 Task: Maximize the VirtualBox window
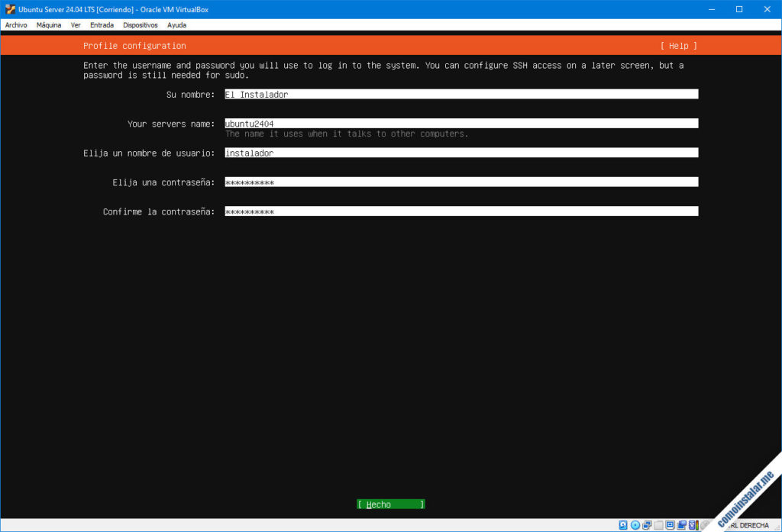tap(739, 9)
